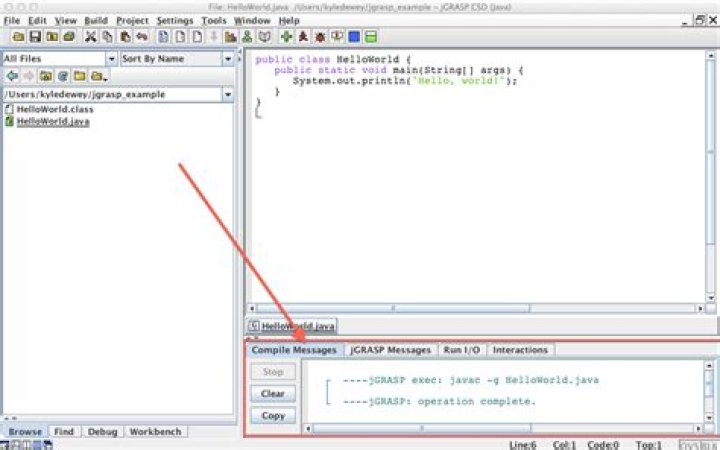Switch to the Compile Messages tab
Image resolution: width=720 pixels, height=450 pixels.
pyautogui.click(x=294, y=350)
